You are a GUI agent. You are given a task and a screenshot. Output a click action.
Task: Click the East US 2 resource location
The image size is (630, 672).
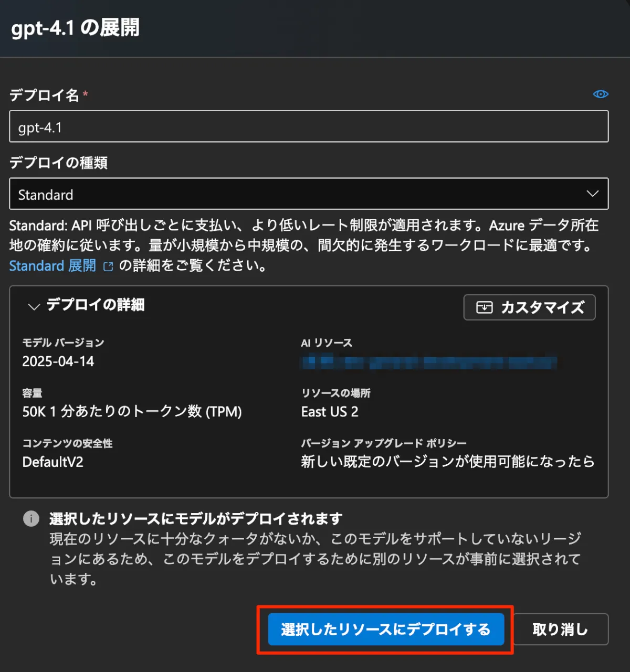click(330, 412)
